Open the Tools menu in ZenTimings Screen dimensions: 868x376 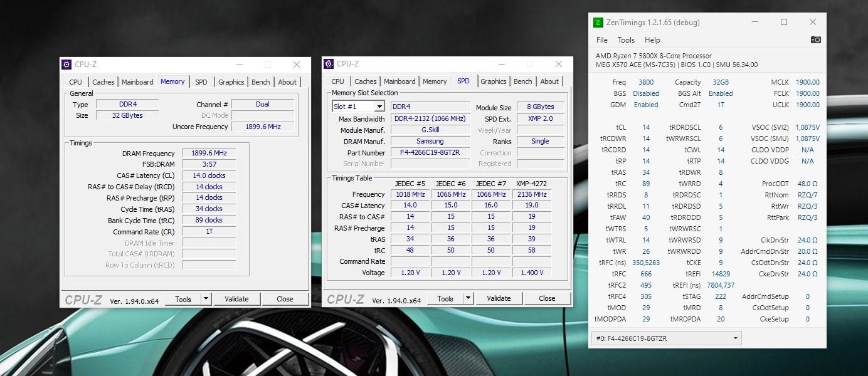pos(626,40)
